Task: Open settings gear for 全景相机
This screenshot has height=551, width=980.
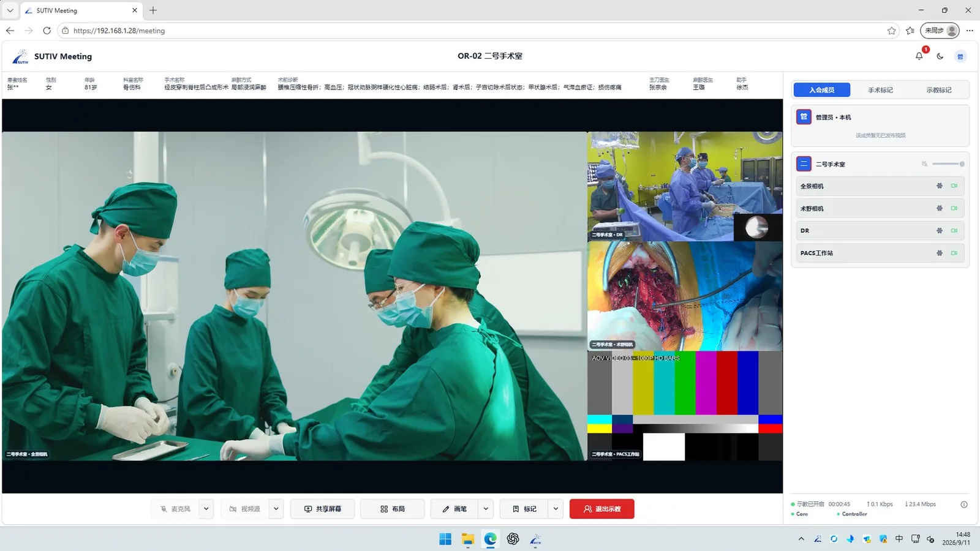Action: pos(939,186)
